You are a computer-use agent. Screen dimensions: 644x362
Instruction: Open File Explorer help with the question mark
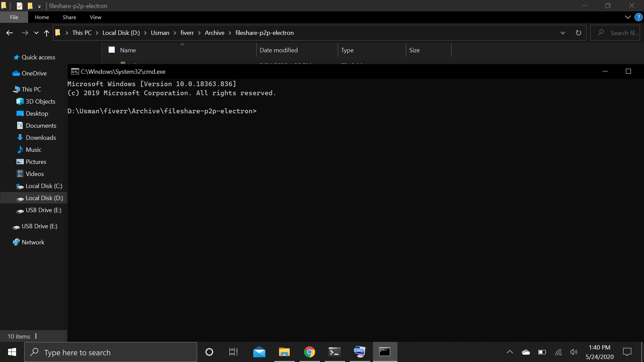coord(638,17)
